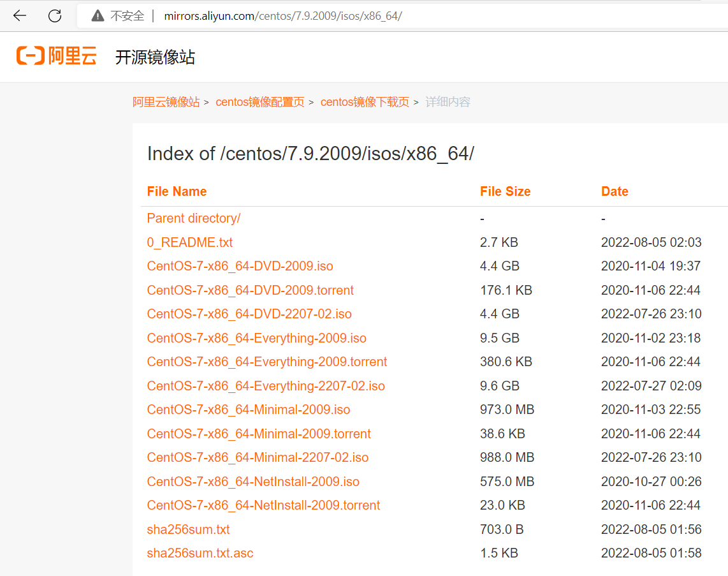Screen dimensions: 728x576
Task: Click the browser back arrow
Action: coord(20,16)
